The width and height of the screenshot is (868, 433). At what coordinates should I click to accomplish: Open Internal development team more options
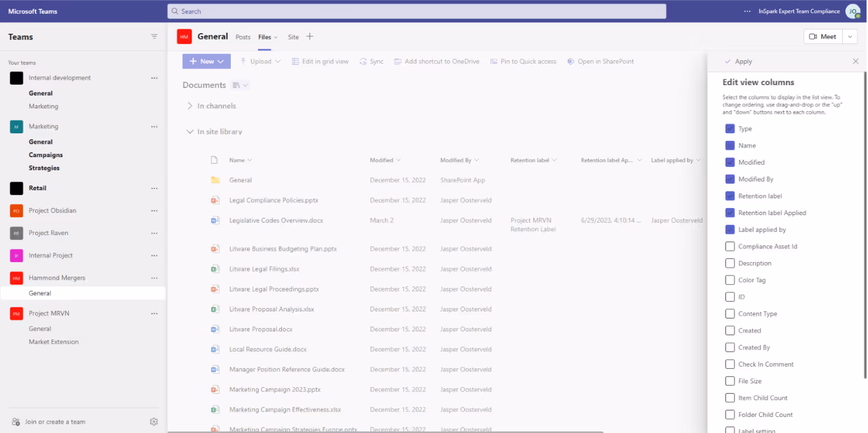click(x=154, y=78)
